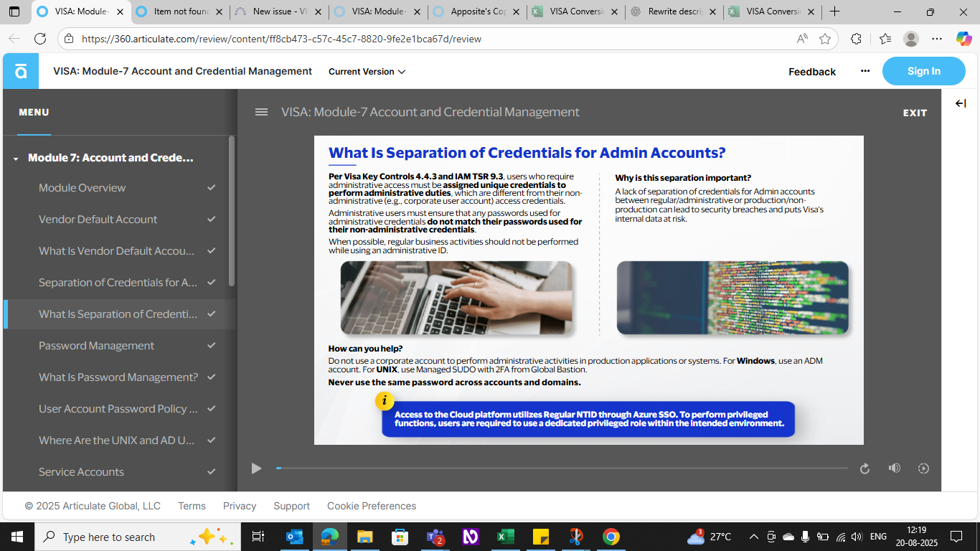Switch to Rewrite description tab
The width and height of the screenshot is (980, 551).
pos(674,11)
